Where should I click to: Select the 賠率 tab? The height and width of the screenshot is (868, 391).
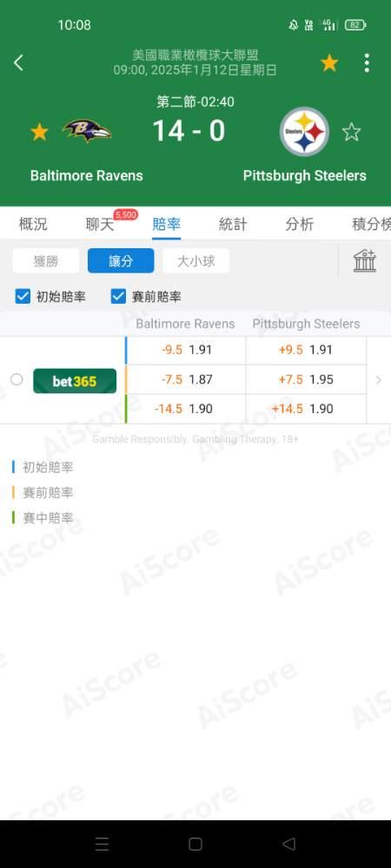click(166, 224)
